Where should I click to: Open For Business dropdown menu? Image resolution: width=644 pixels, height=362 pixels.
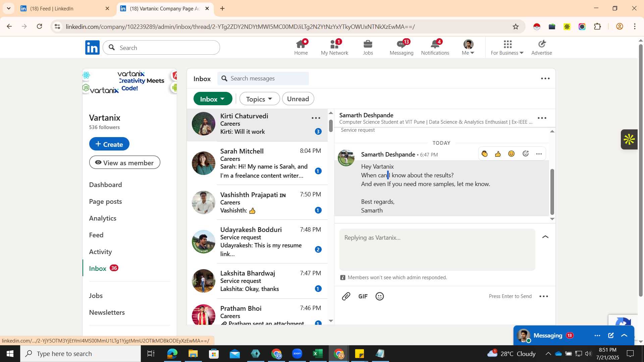click(507, 47)
